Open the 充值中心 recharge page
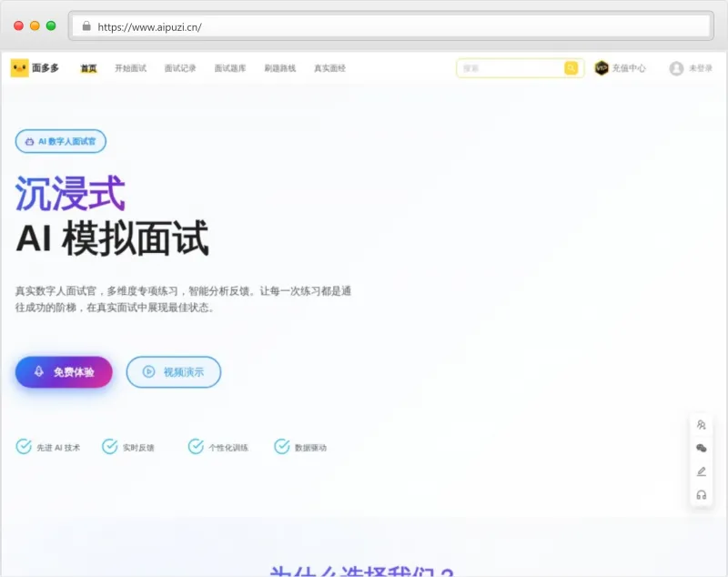 (631, 67)
